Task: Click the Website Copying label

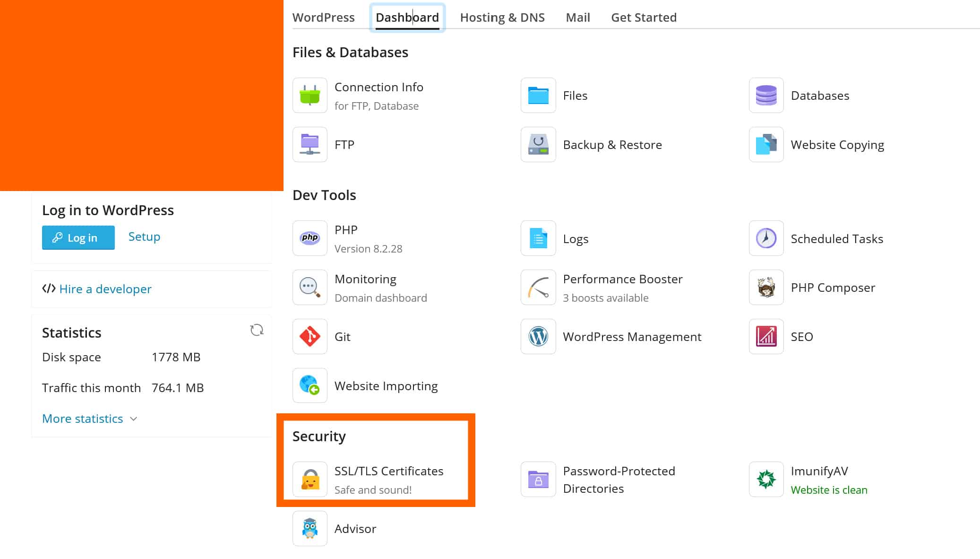Action: tap(837, 145)
